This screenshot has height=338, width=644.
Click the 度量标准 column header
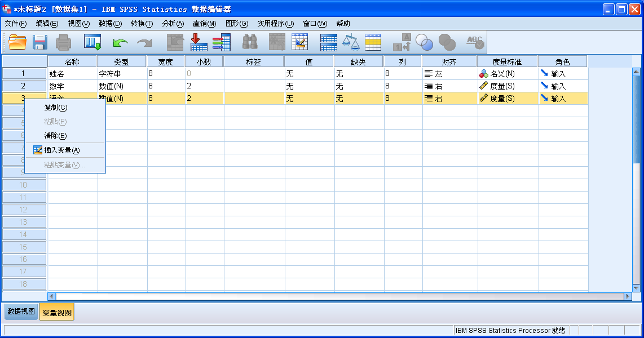507,61
